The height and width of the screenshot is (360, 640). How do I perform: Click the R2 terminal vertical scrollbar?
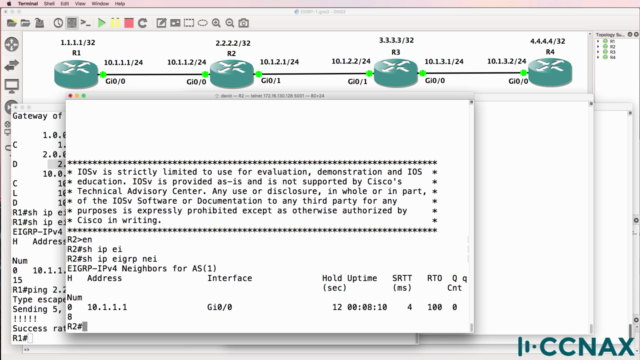coord(471,216)
